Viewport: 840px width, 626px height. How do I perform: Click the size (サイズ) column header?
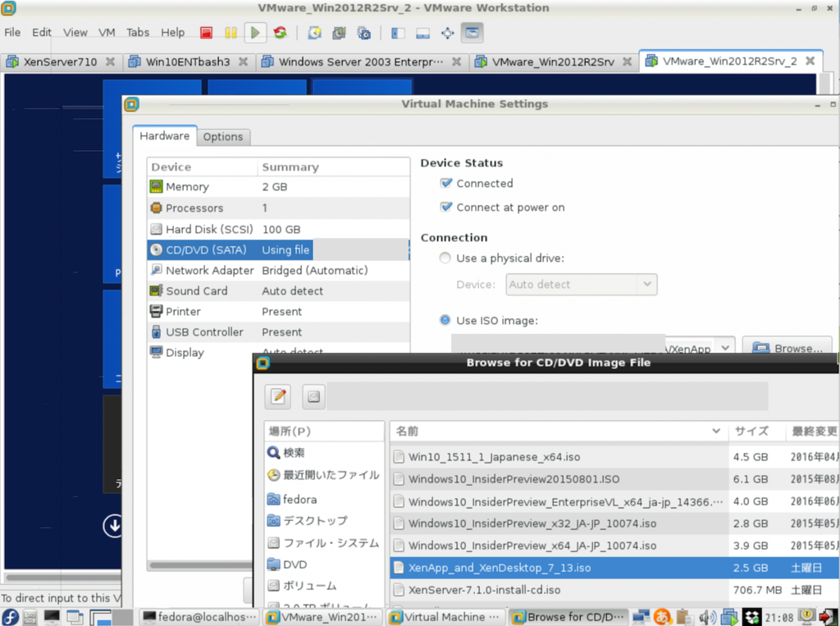tap(756, 432)
